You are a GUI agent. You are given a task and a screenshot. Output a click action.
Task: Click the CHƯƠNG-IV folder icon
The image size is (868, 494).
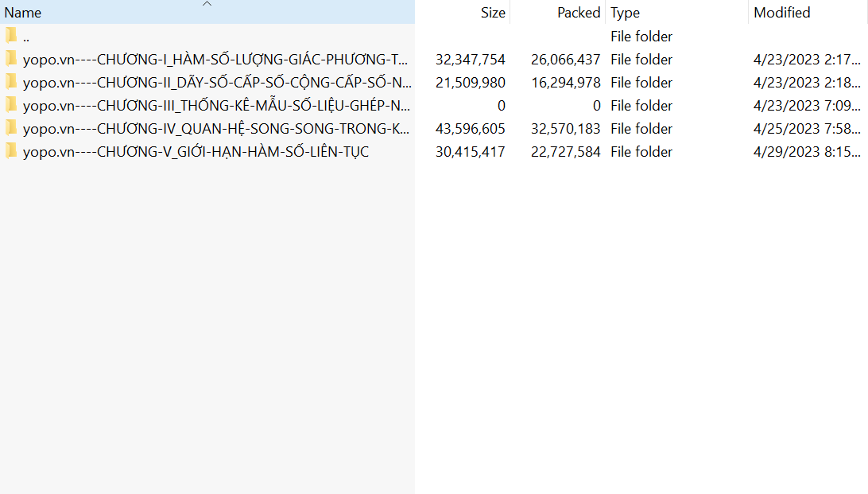point(11,128)
